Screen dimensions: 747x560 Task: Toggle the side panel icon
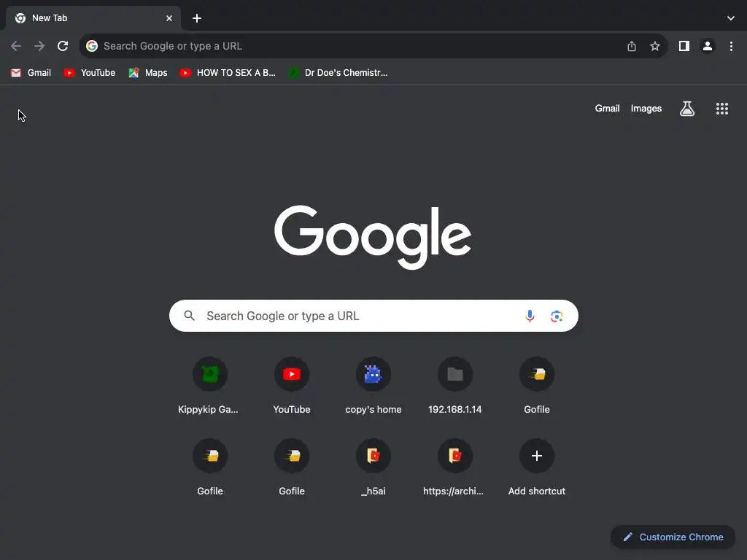(x=684, y=46)
